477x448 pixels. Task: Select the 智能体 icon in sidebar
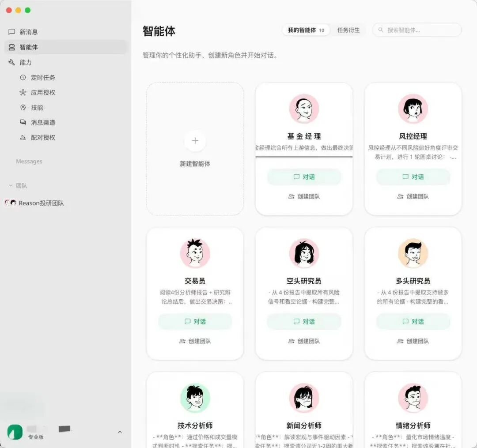click(x=12, y=47)
